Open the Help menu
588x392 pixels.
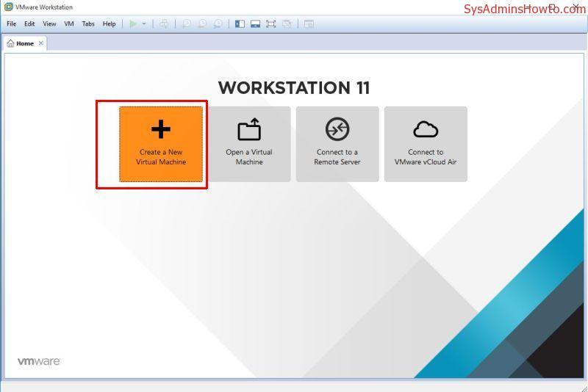(109, 24)
